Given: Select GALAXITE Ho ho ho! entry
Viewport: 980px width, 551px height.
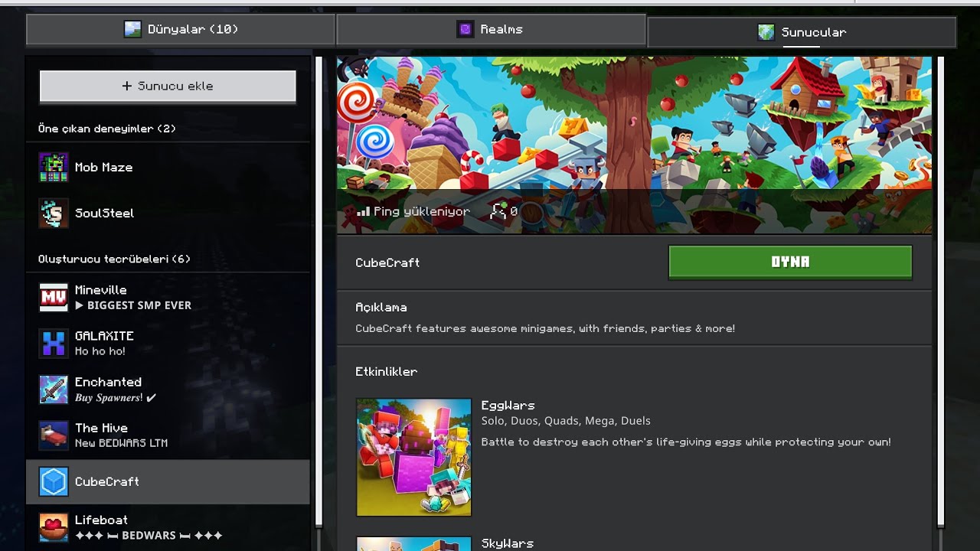Looking at the screenshot, I should point(168,344).
